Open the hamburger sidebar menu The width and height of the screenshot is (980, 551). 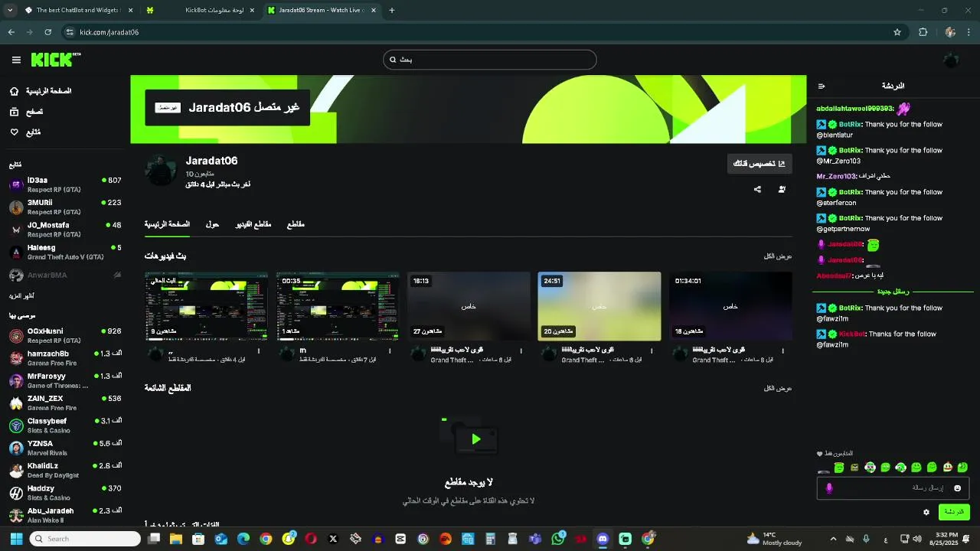point(16,60)
